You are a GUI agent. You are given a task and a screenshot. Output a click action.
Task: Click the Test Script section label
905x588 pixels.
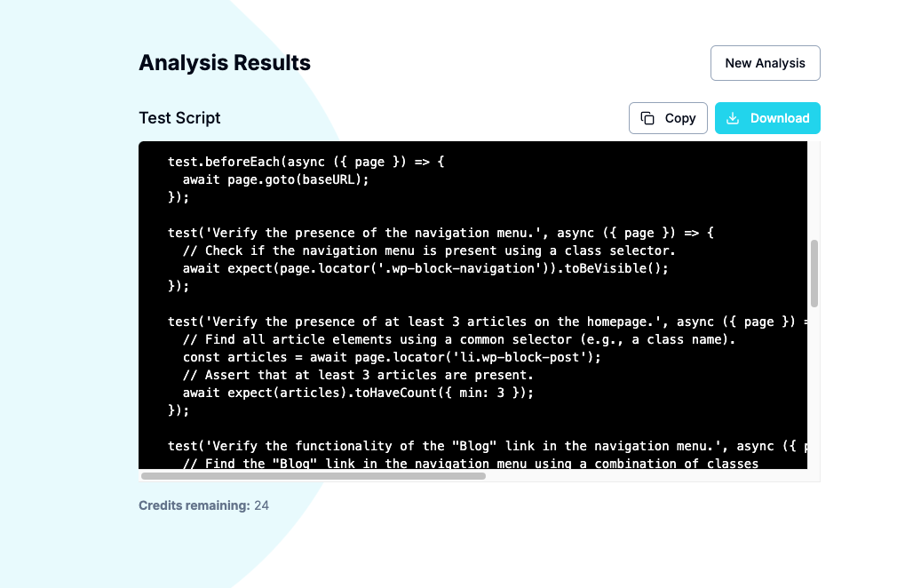(x=179, y=118)
